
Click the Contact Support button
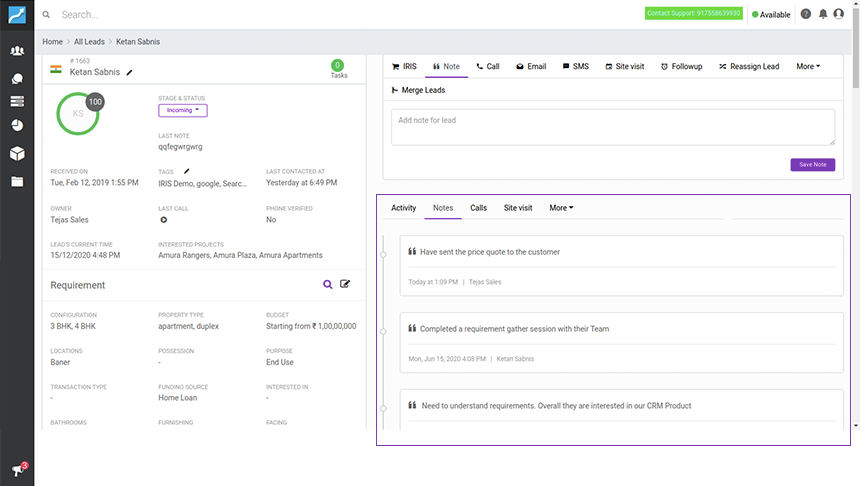(693, 13)
